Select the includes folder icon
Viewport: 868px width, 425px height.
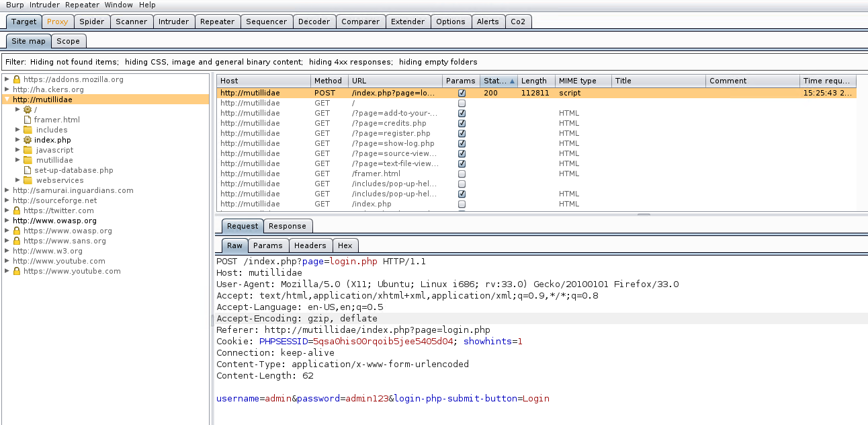coord(28,130)
